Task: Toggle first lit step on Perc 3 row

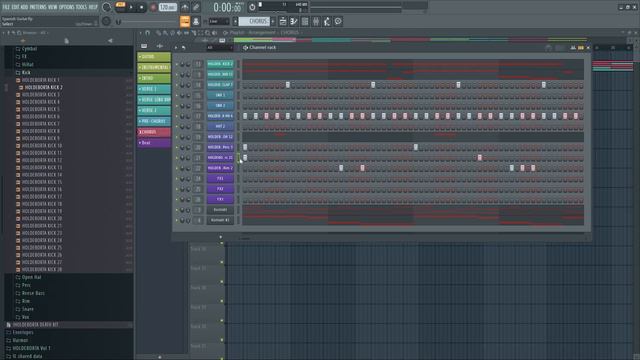Action: (245, 147)
